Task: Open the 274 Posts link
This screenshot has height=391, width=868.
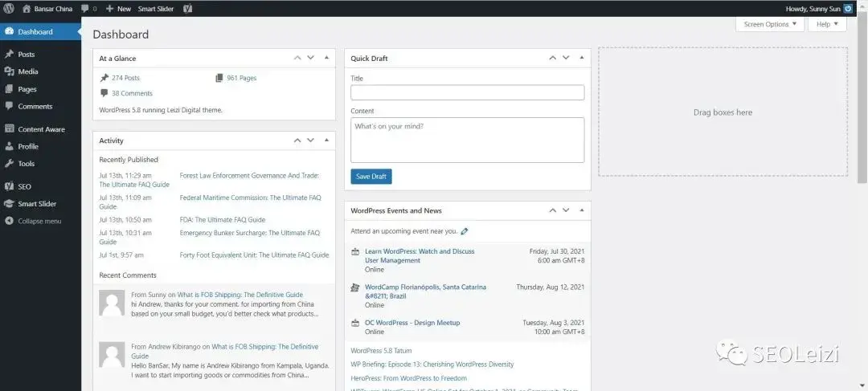Action: [x=125, y=78]
